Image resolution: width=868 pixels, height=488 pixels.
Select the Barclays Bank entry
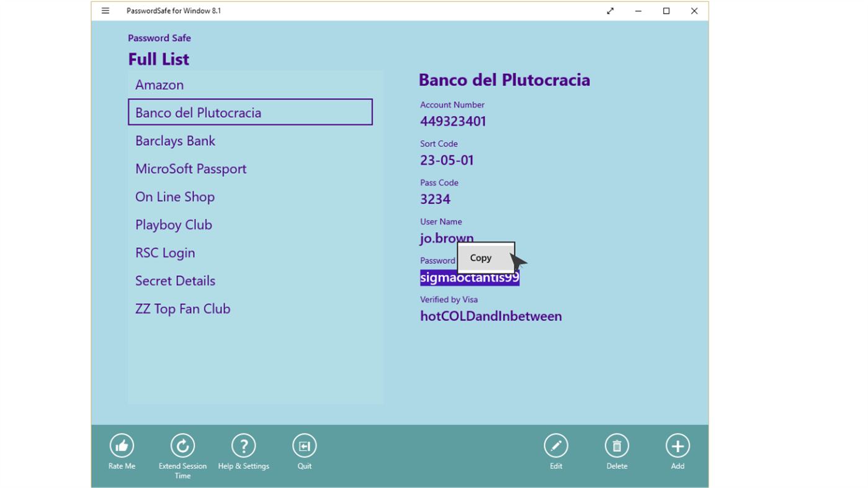(x=175, y=141)
